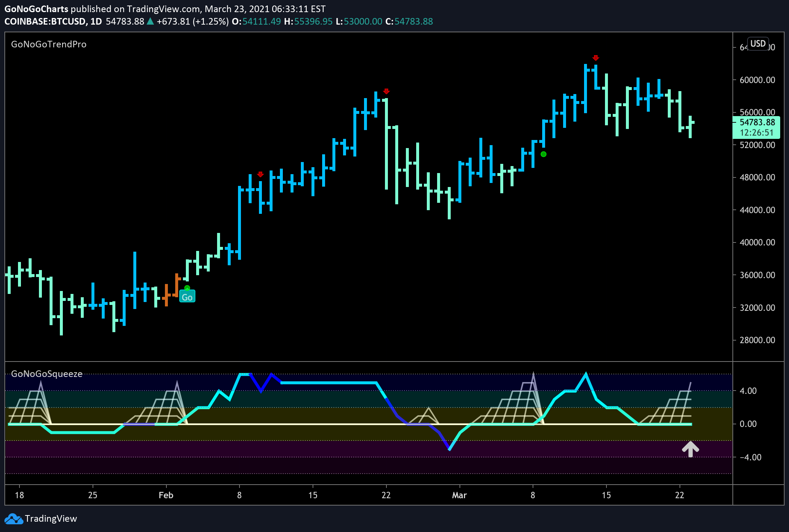Click the 32000.00 price axis label
The width and height of the screenshot is (789, 532).
click(757, 308)
